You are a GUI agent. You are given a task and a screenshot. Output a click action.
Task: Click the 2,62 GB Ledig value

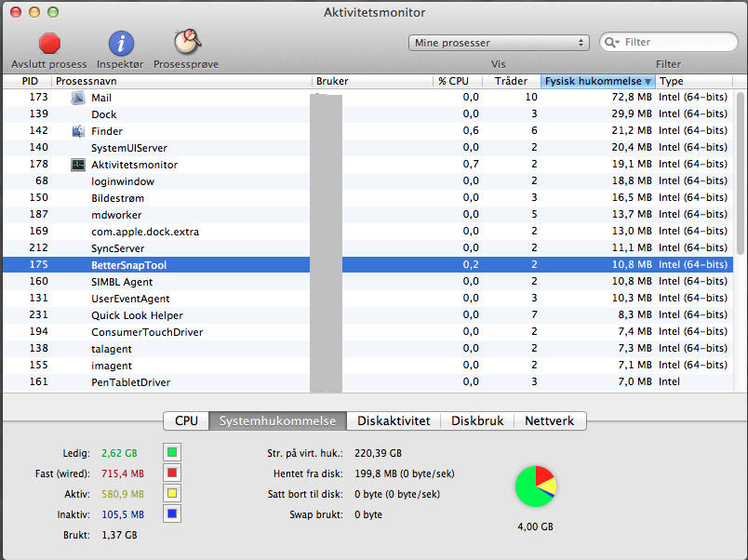pos(119,453)
